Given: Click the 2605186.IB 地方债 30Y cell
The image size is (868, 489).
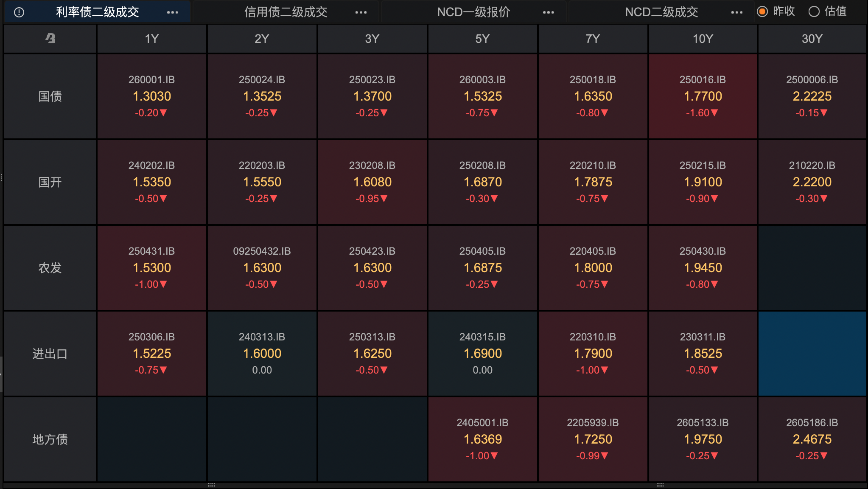Looking at the screenshot, I should (812, 439).
